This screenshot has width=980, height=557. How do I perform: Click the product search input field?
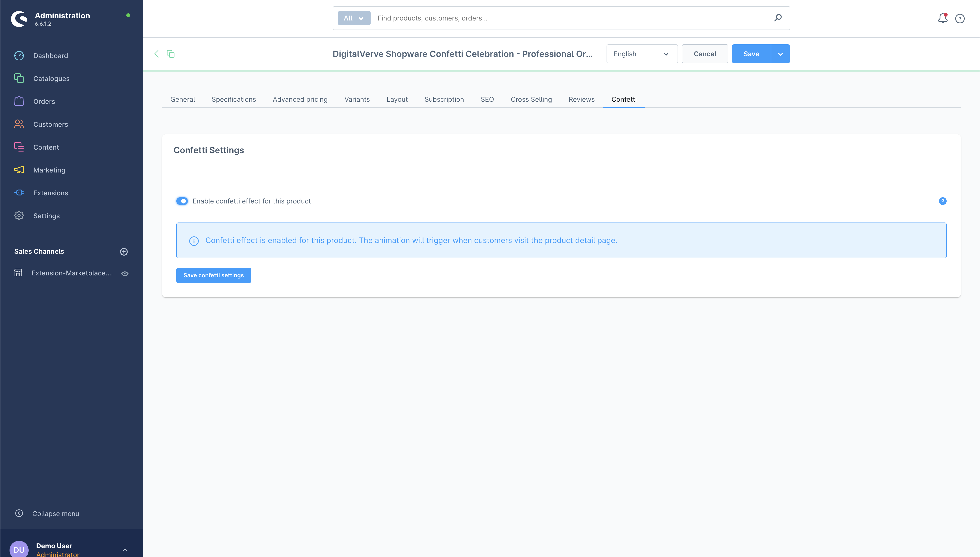click(570, 18)
